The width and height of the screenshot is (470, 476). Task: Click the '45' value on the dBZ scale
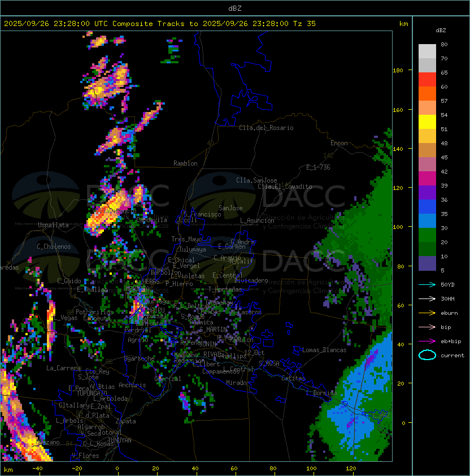(444, 157)
